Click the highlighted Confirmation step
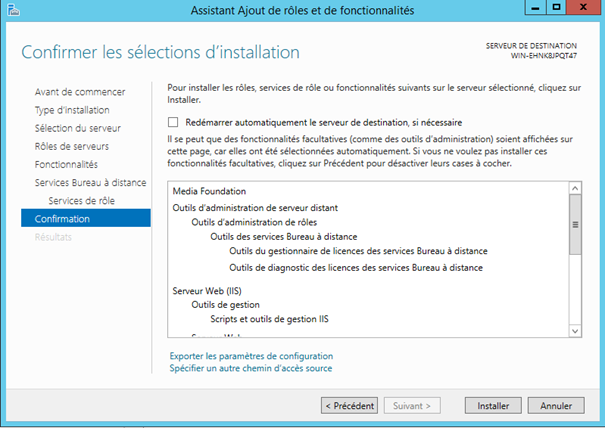This screenshot has width=605, height=428. (62, 219)
